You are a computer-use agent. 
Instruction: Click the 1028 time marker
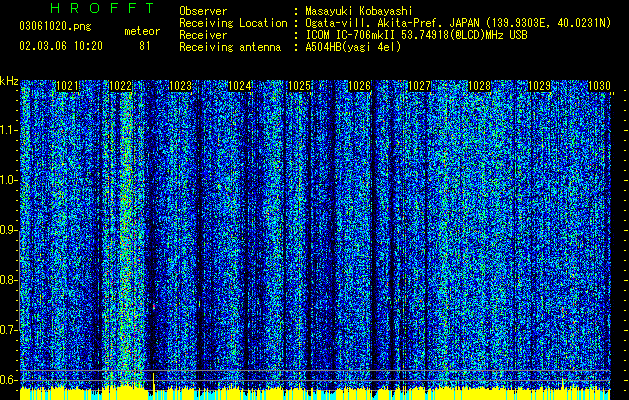point(479,86)
